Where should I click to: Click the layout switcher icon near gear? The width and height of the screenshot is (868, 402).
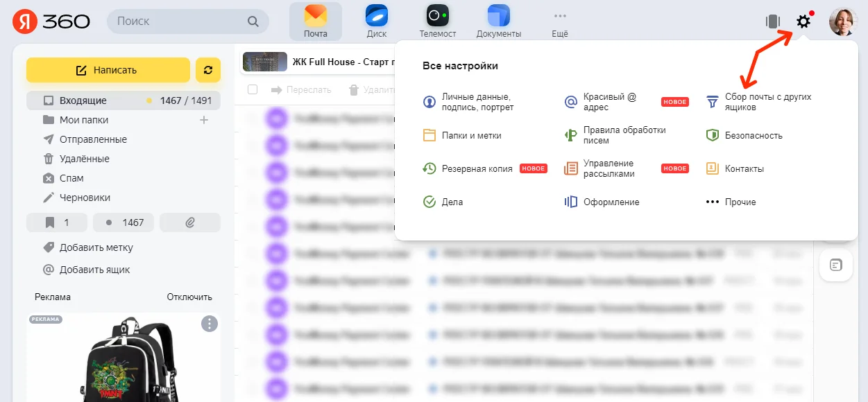(772, 21)
